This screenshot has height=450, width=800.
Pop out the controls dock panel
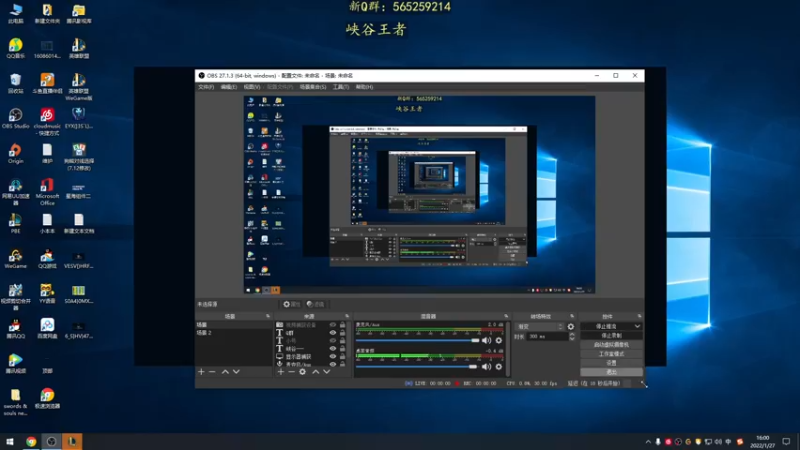click(639, 316)
